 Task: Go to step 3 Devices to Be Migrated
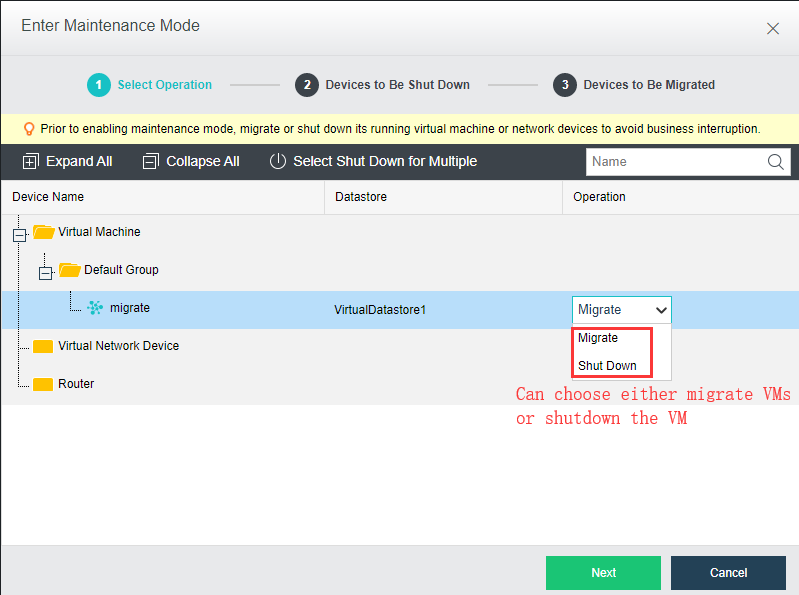[634, 85]
